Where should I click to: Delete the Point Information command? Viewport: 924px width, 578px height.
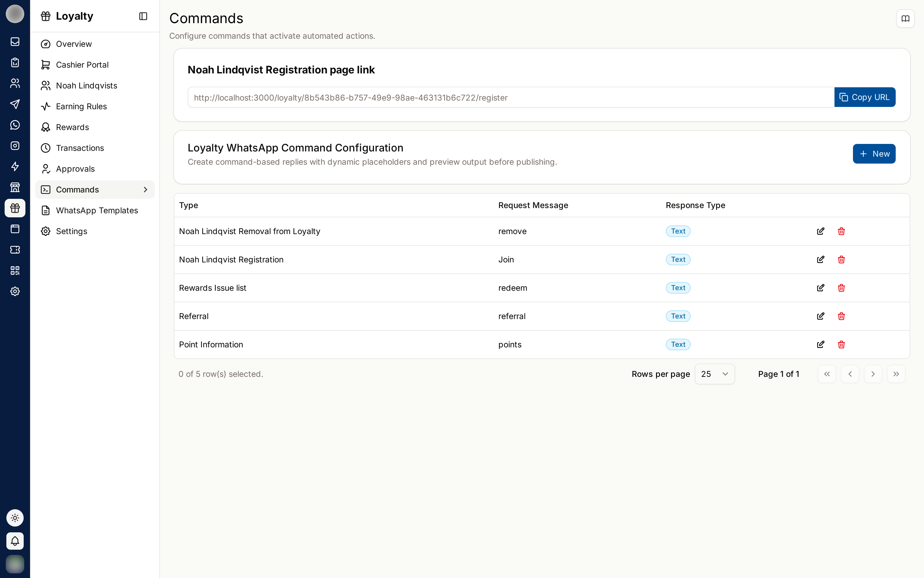[841, 344]
